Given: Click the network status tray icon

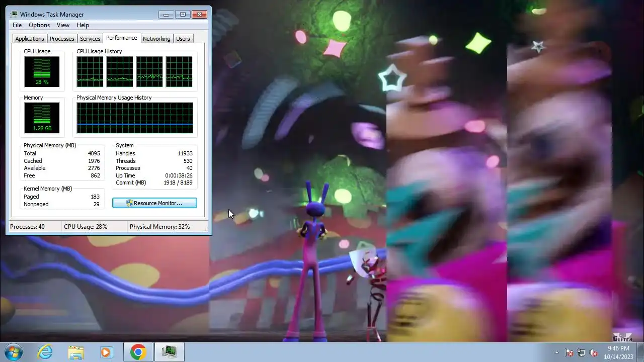Looking at the screenshot, I should click(581, 352).
